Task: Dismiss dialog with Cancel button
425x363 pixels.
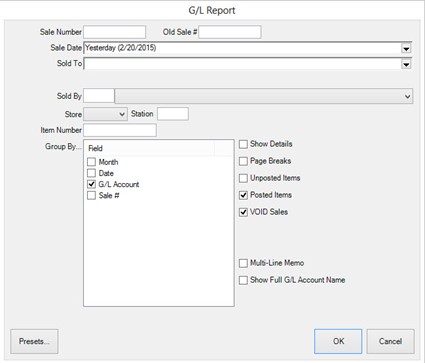Action: (391, 341)
